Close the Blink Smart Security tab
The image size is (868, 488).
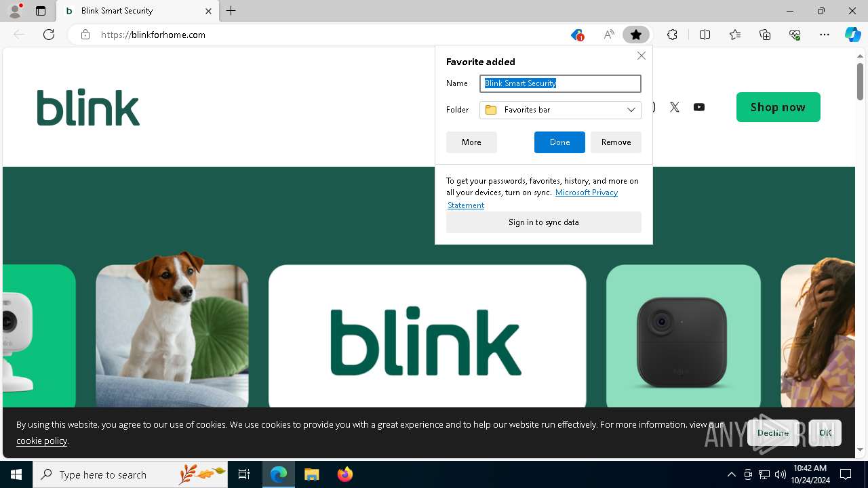(x=208, y=11)
